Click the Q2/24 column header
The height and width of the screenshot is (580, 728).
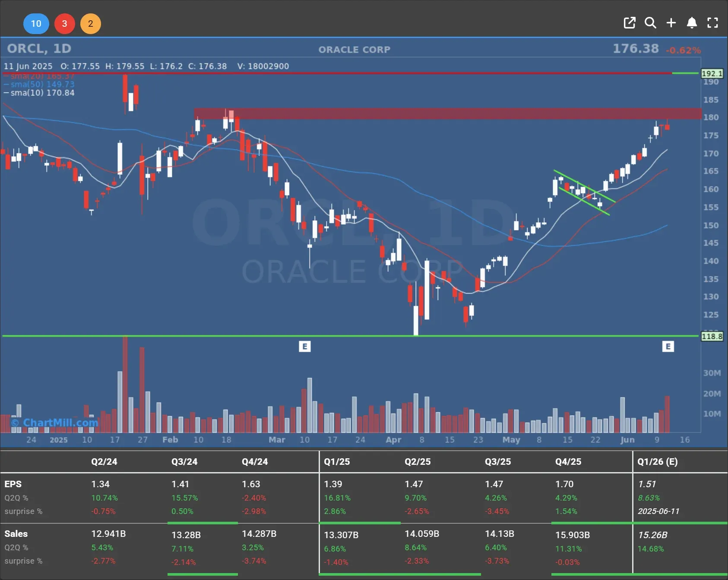click(x=104, y=461)
